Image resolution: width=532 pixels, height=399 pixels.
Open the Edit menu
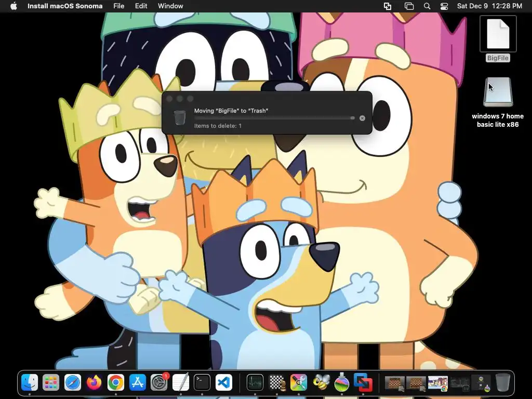click(x=141, y=6)
